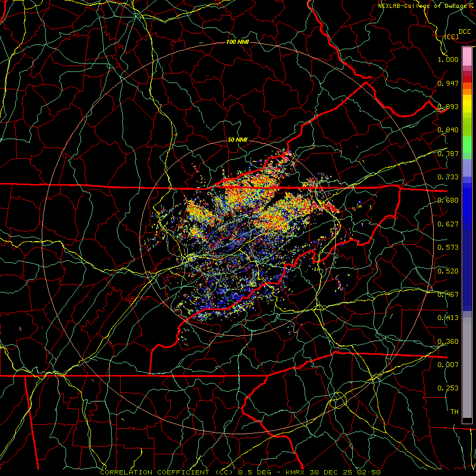Click the 0.947 legend value
Screen dimensions: 476x476
pos(448,83)
